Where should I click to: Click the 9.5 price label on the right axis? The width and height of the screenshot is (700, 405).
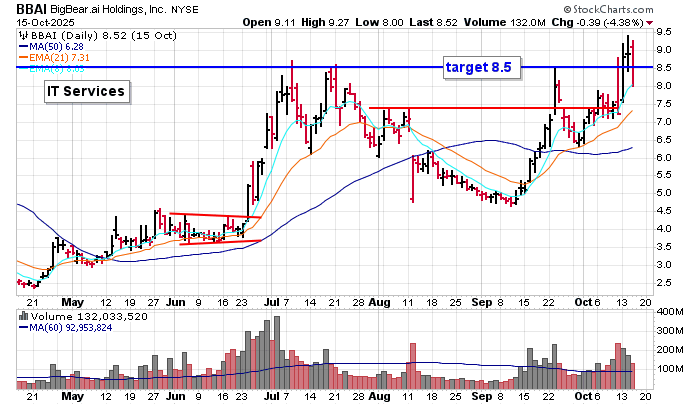coord(662,31)
